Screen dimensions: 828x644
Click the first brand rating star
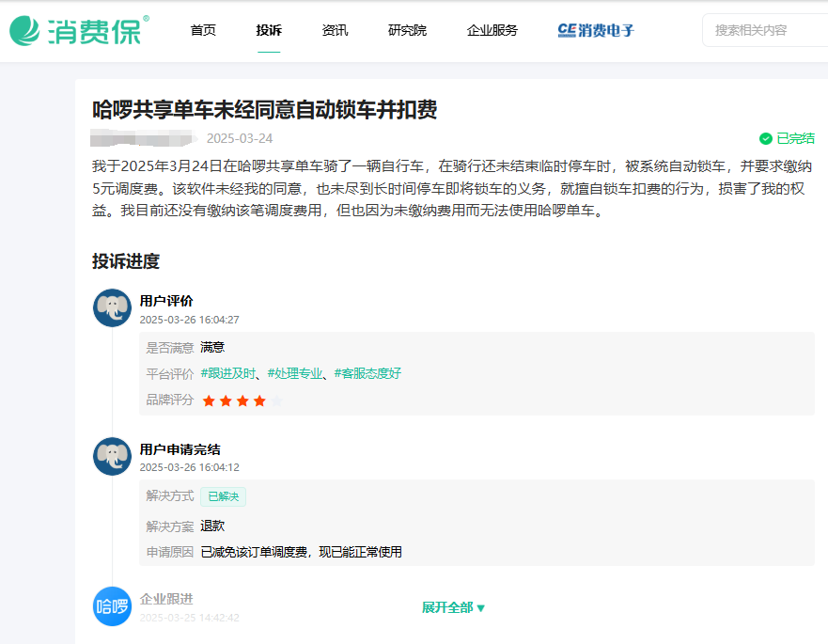point(209,401)
